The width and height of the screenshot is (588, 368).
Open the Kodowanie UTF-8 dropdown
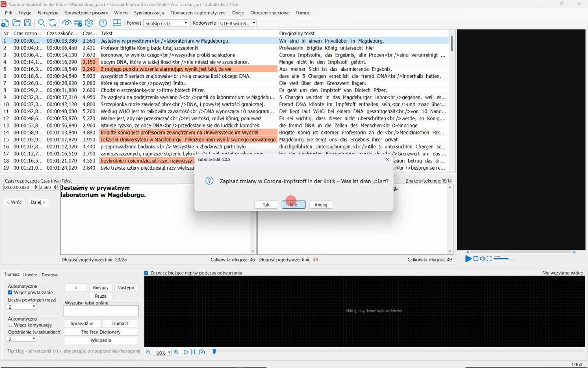(237, 23)
